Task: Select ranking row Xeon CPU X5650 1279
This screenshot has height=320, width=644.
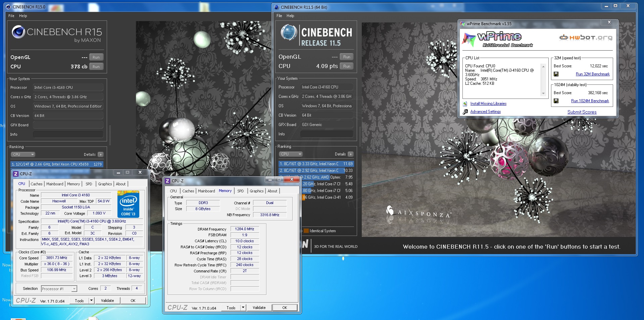Action: pyautogui.click(x=57, y=164)
